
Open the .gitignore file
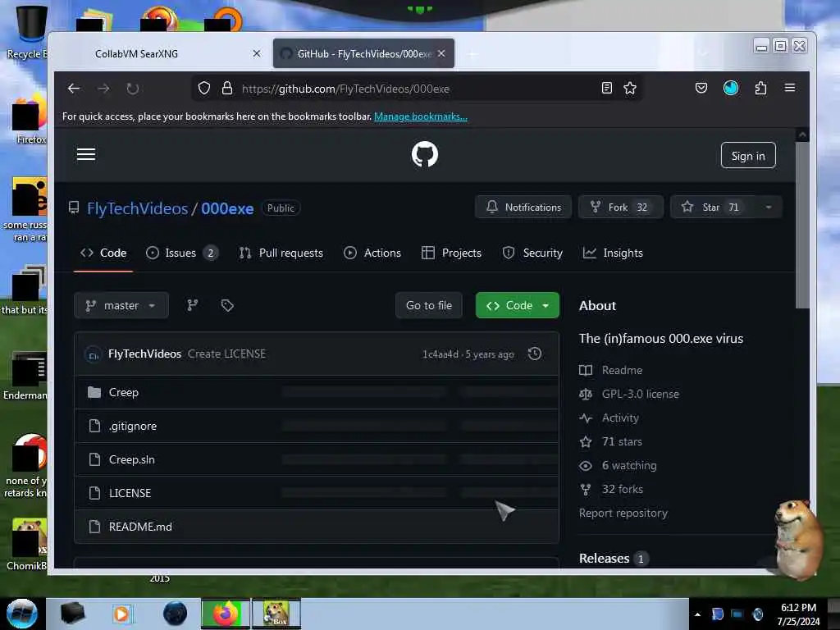tap(133, 427)
